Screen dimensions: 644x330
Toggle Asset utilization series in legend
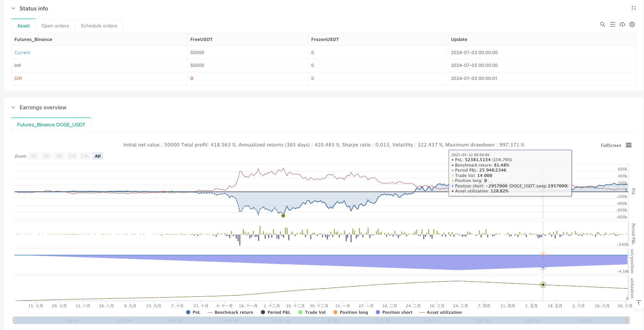[x=440, y=312]
